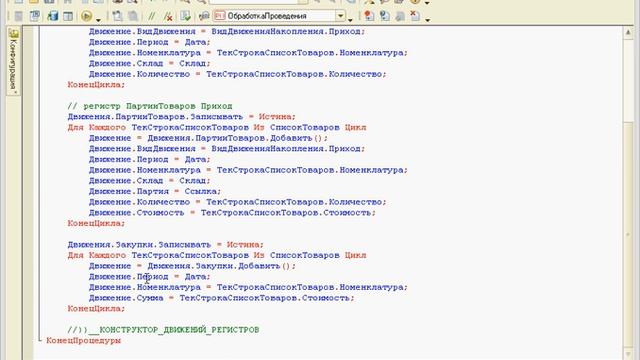Toggle a bookmark with the red-dot document icon
640x360 pixels.
point(369,16)
